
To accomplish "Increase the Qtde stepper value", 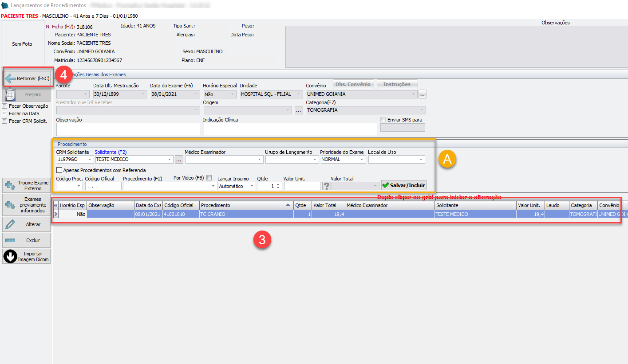I will (x=278, y=184).
